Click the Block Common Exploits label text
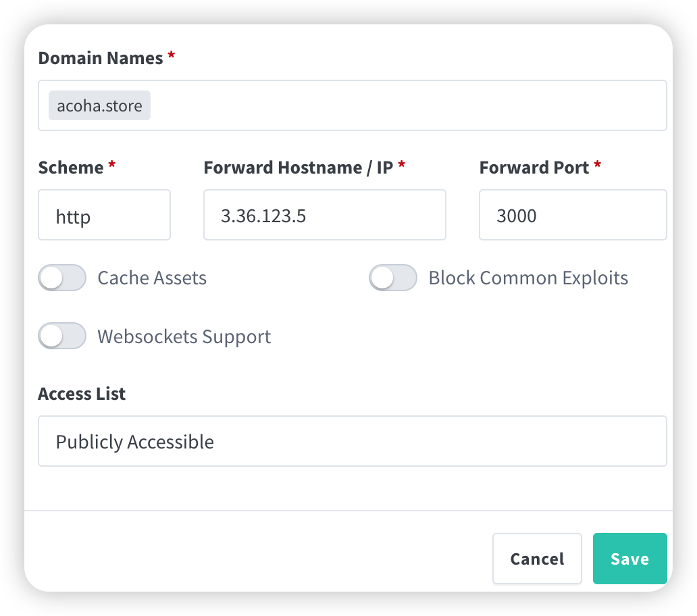The image size is (697, 616). pyautogui.click(x=528, y=278)
